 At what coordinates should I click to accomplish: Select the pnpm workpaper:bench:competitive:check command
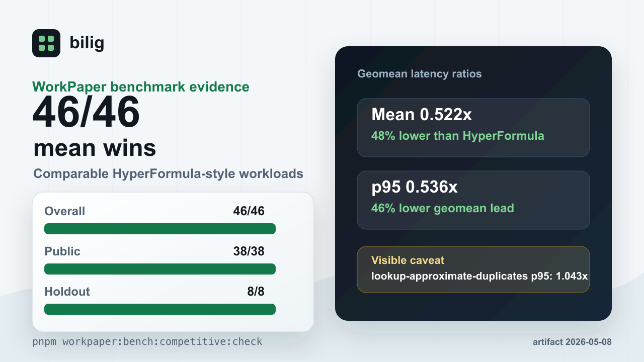coord(147,342)
